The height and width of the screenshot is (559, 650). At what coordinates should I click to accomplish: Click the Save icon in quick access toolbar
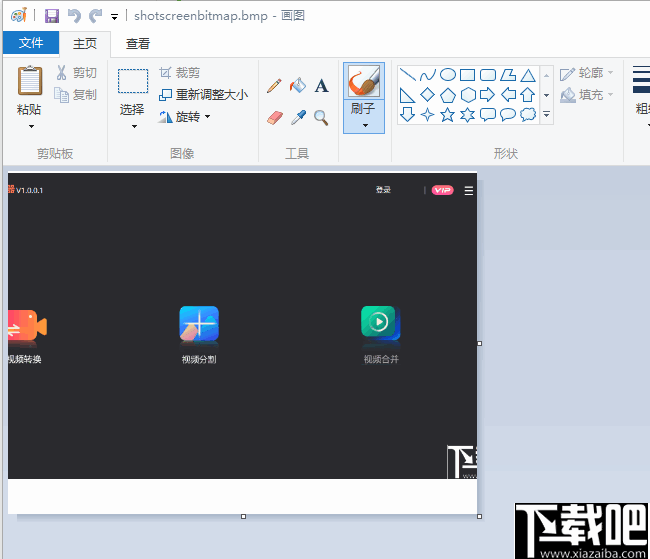click(x=52, y=16)
